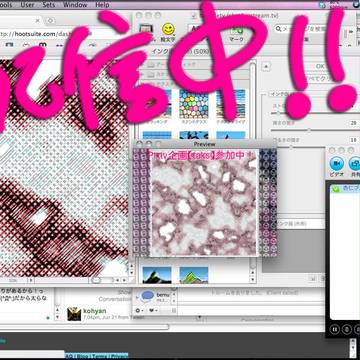Click the pause button in black call bar

pos(335,330)
